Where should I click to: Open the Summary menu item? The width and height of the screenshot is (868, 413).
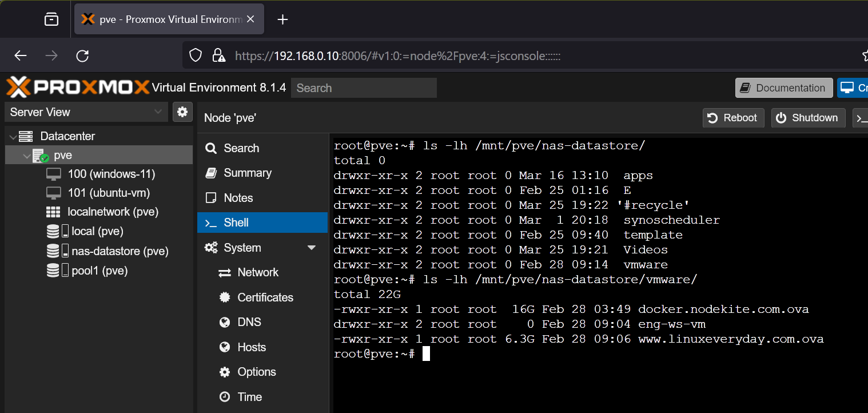coord(262,173)
